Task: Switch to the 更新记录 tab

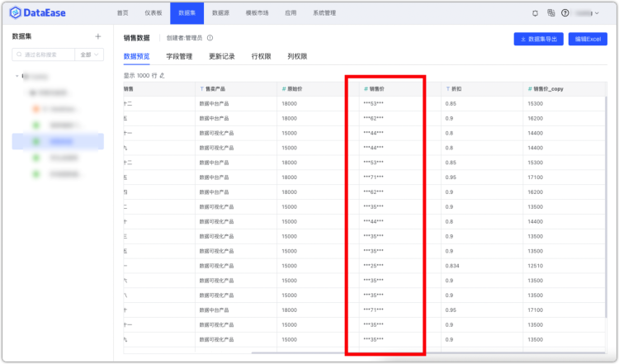Action: coord(222,56)
